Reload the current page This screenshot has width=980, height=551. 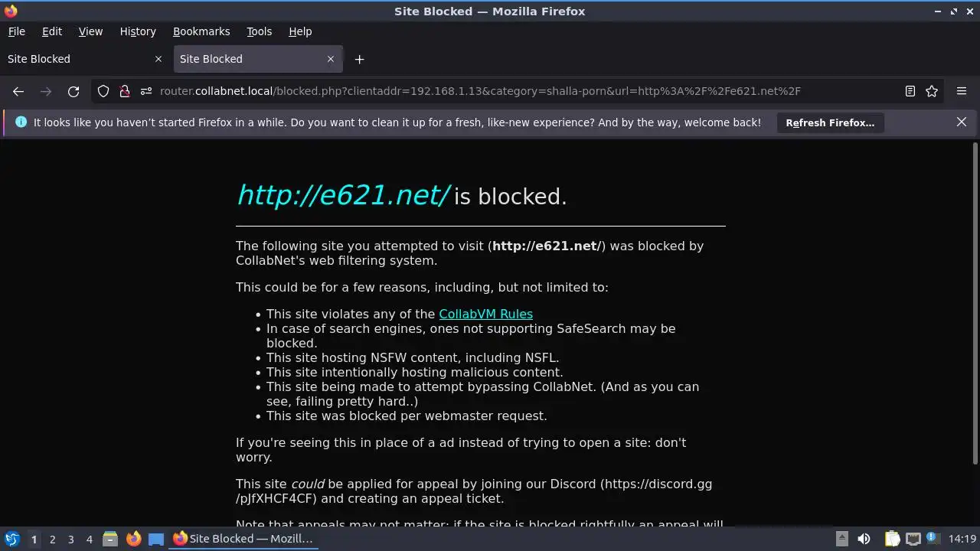click(73, 91)
